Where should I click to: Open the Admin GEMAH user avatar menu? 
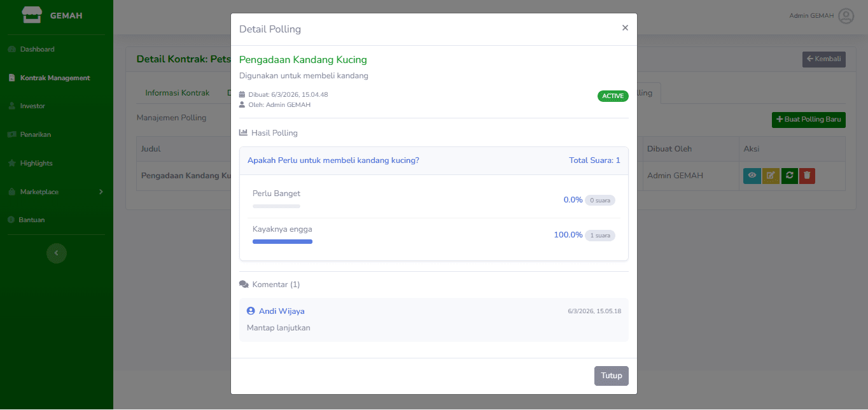(846, 16)
